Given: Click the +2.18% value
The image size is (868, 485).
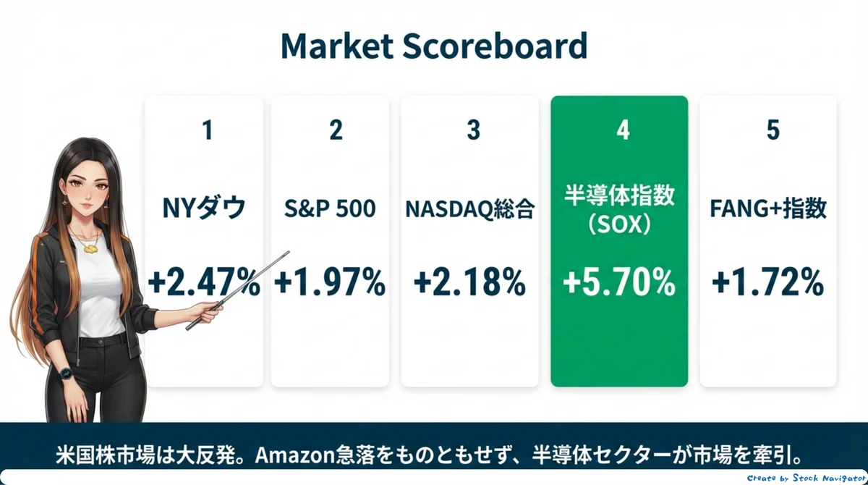Looking at the screenshot, I should click(x=470, y=282).
